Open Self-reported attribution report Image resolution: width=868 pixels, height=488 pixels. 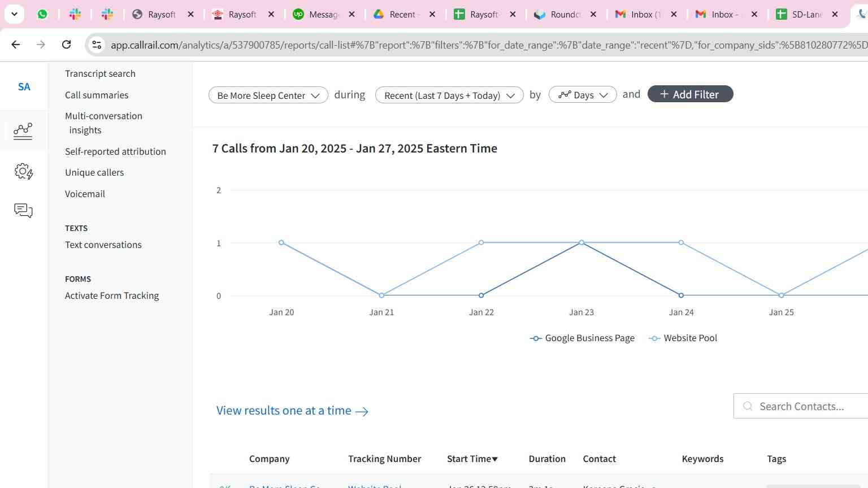tap(115, 151)
